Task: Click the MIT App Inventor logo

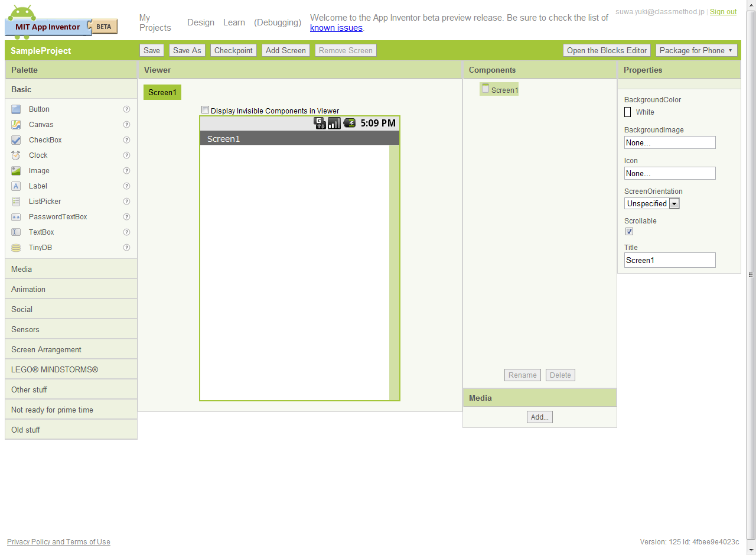Action: tap(61, 22)
